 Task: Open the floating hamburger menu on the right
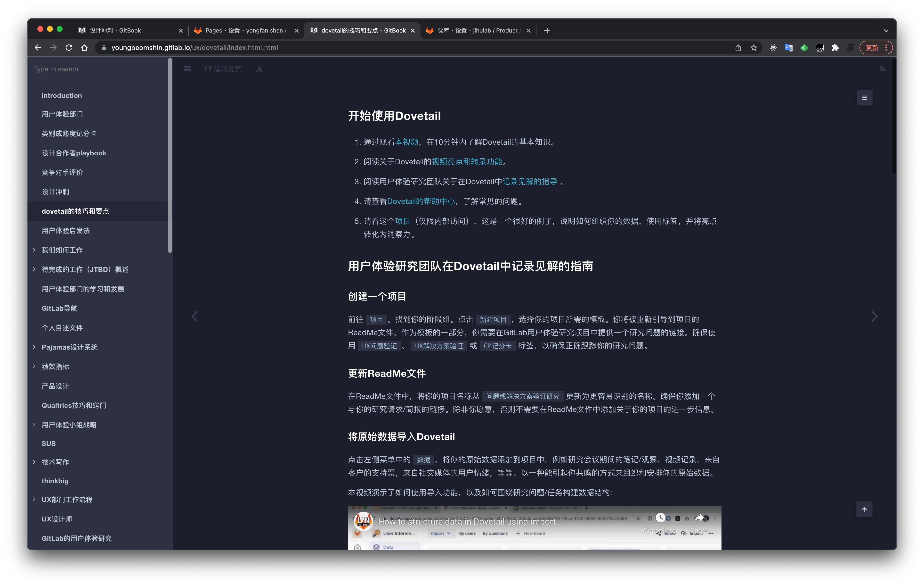coord(864,98)
